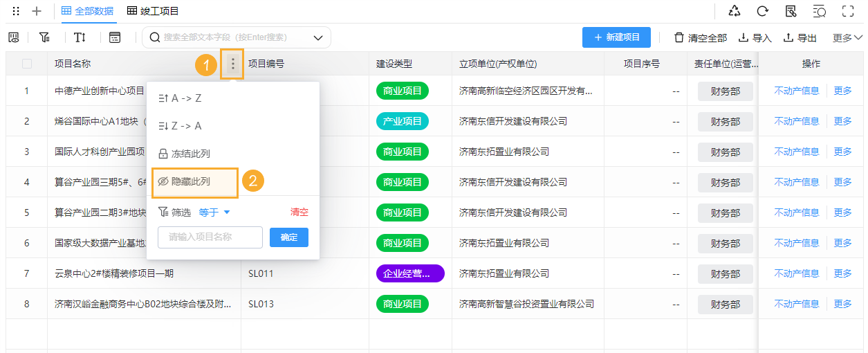
Task: Open the list search icon at top right
Action: [x=820, y=11]
